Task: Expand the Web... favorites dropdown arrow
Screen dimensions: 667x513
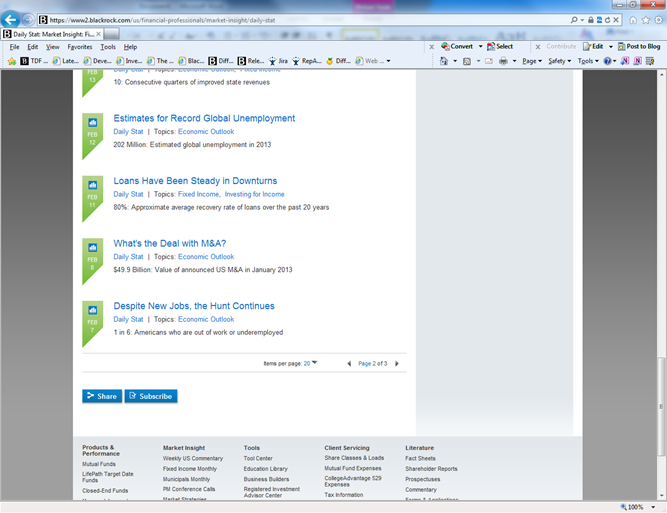Action: 388,61
